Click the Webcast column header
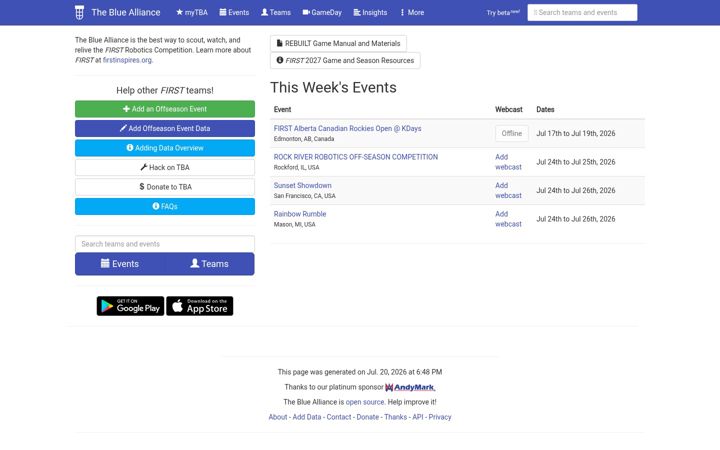720x450 pixels. pos(509,110)
